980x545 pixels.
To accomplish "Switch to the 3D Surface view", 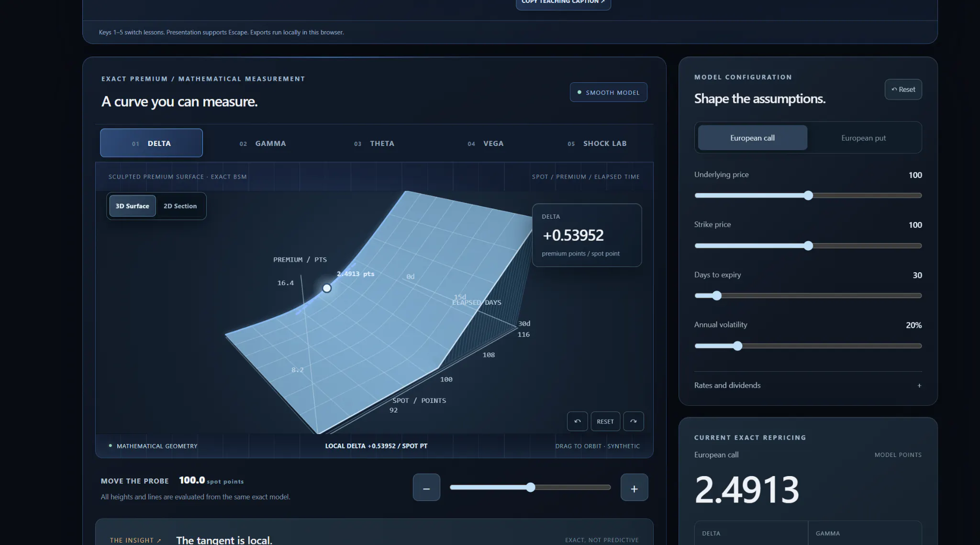I will click(132, 206).
